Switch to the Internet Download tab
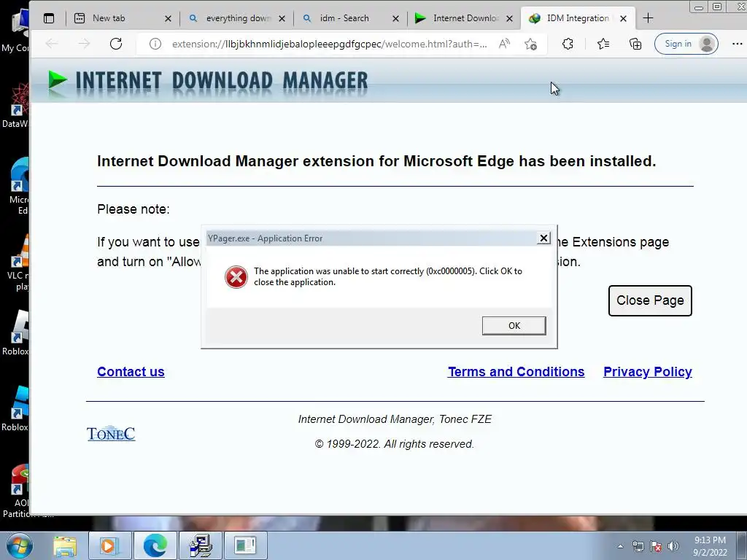 (x=463, y=18)
